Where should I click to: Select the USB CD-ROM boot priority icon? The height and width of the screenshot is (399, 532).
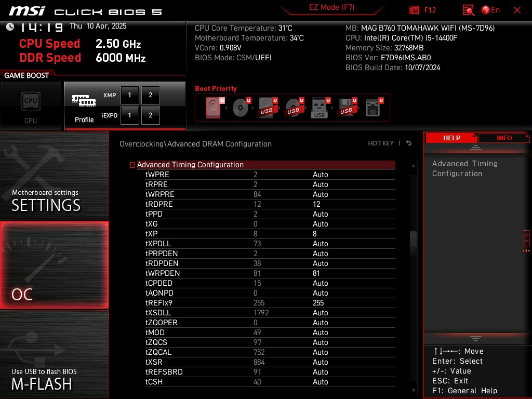(x=294, y=108)
